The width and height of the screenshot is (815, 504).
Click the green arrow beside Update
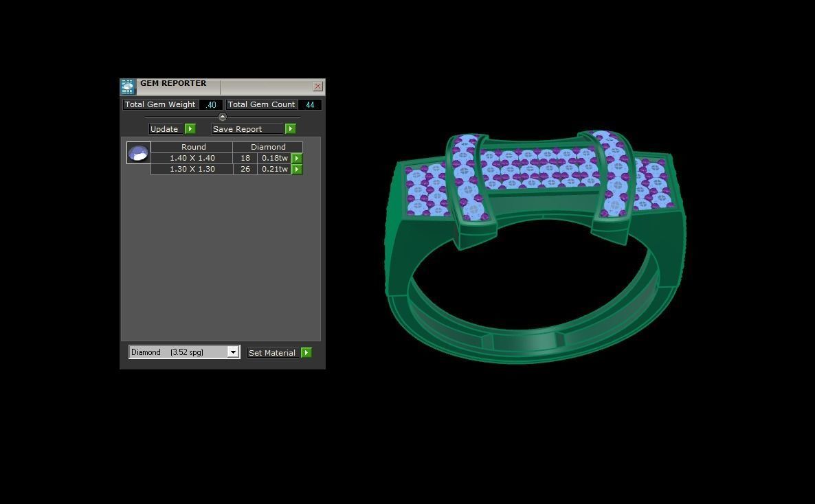point(190,129)
